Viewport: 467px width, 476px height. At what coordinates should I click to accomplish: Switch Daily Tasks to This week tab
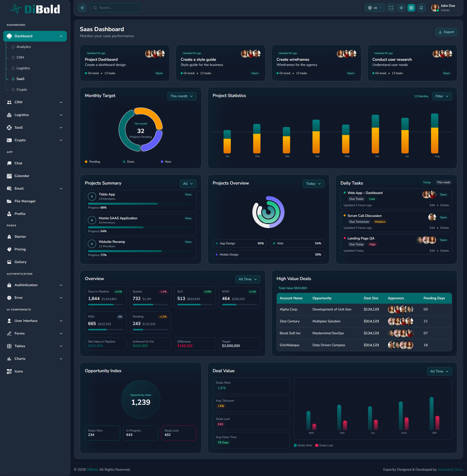pos(443,182)
